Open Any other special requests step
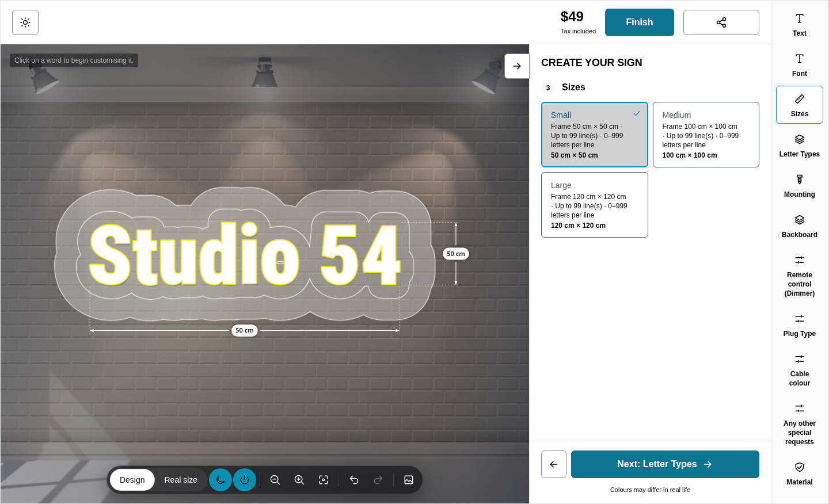 [x=800, y=425]
